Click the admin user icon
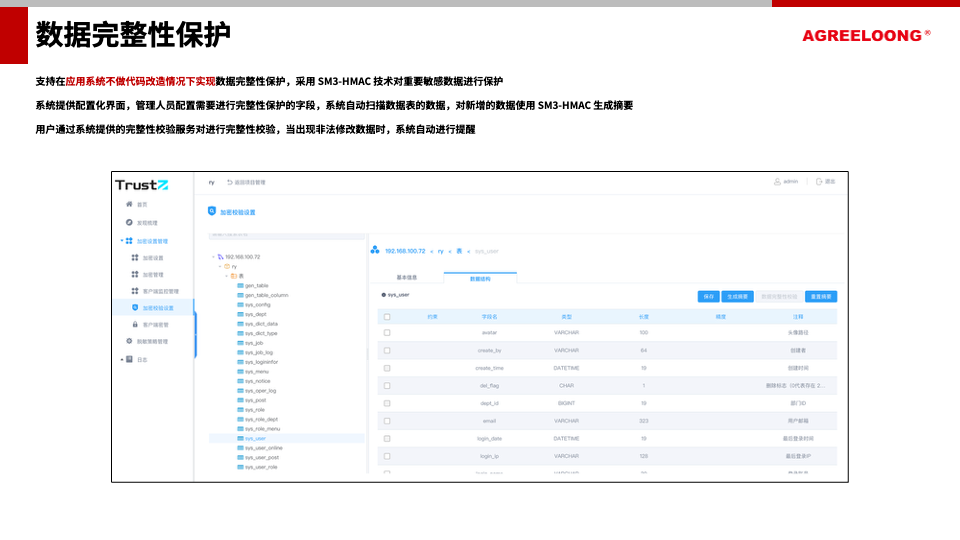Screen dimensions: 960x540 [x=777, y=182]
